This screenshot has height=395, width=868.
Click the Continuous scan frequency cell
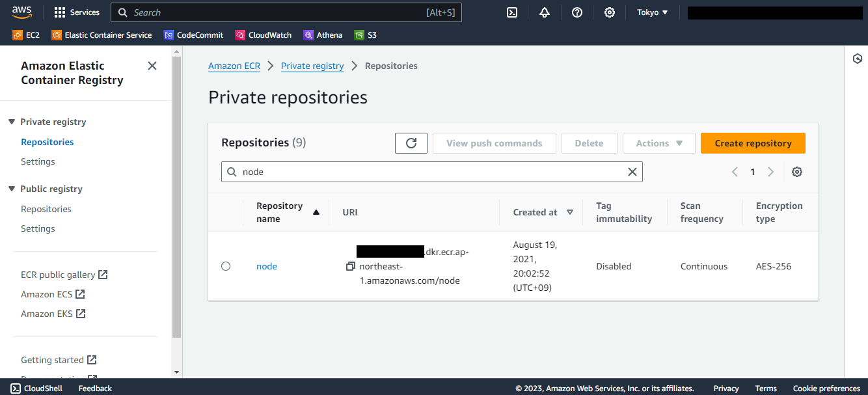click(x=704, y=266)
